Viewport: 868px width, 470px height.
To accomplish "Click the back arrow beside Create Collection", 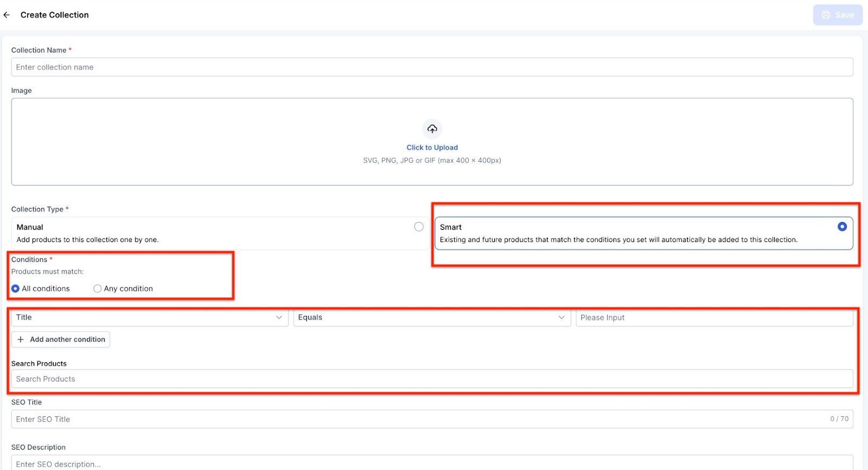I will click(7, 15).
